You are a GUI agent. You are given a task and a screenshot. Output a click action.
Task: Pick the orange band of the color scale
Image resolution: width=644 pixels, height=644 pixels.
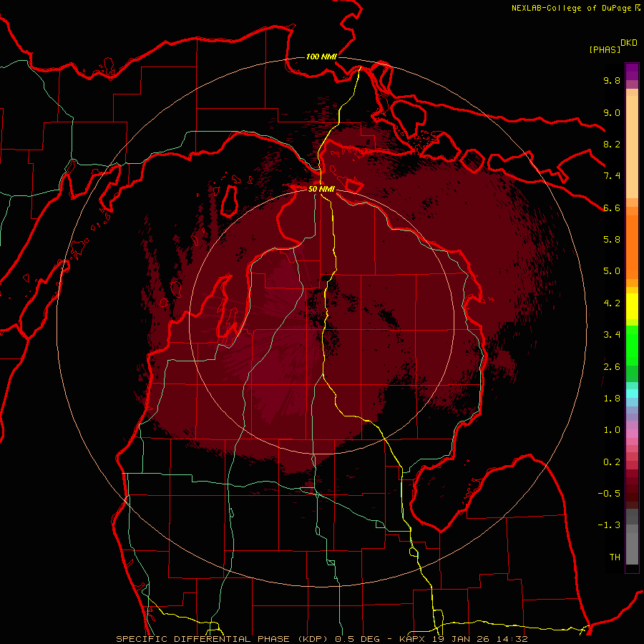(632, 247)
